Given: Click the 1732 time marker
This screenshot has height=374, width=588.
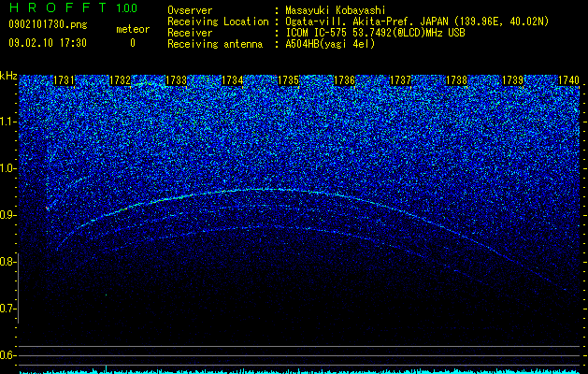Looking at the screenshot, I should (x=120, y=80).
